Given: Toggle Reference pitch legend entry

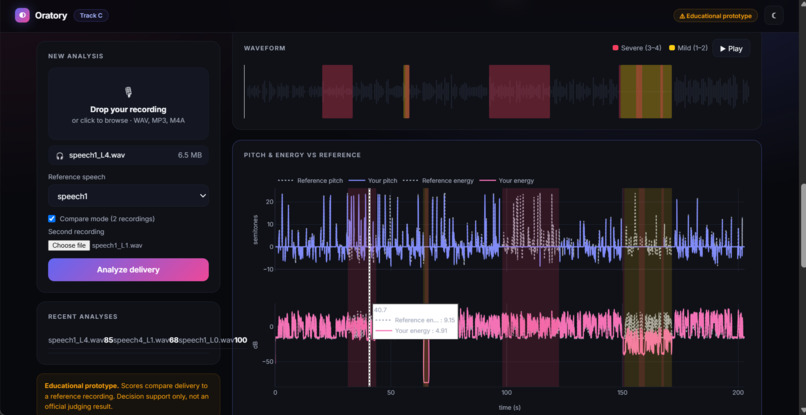Looking at the screenshot, I should pyautogui.click(x=310, y=181).
